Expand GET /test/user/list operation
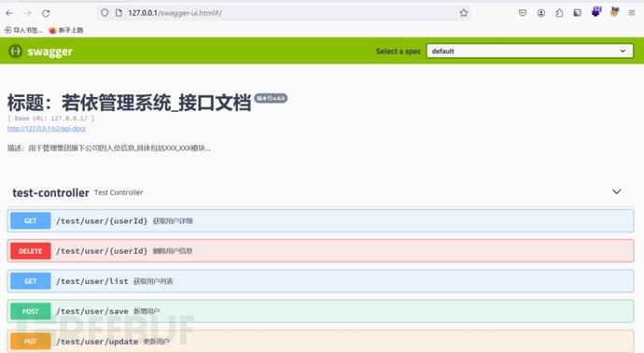 click(x=320, y=281)
